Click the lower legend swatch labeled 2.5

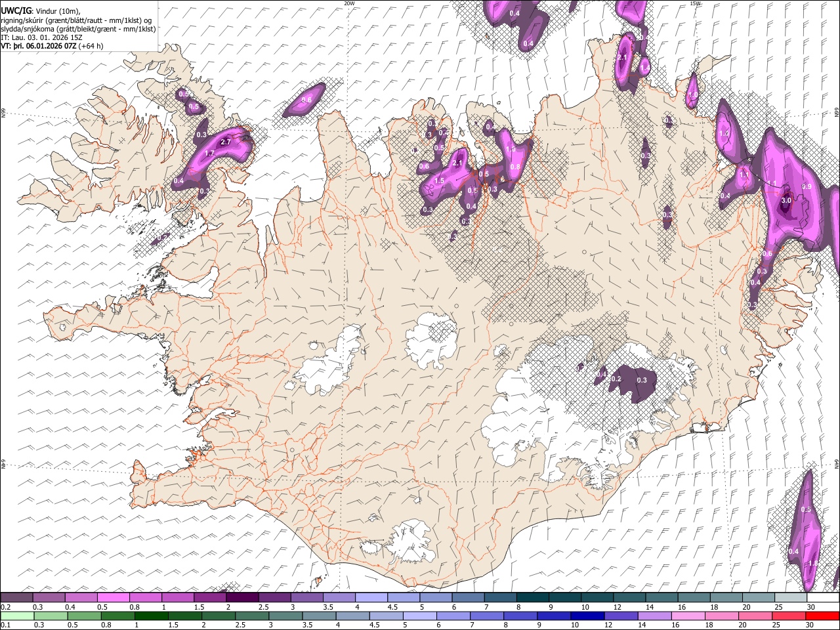point(252,616)
